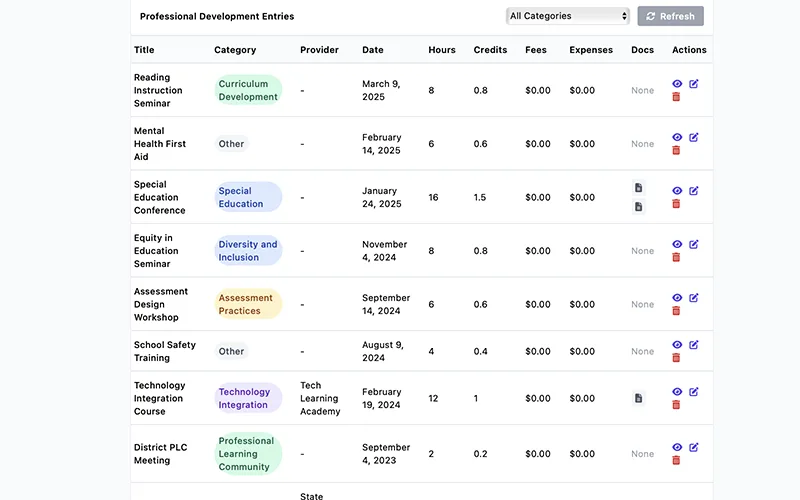Image resolution: width=800 pixels, height=500 pixels.
Task: View the Special Education Conference entry
Action: (x=677, y=191)
